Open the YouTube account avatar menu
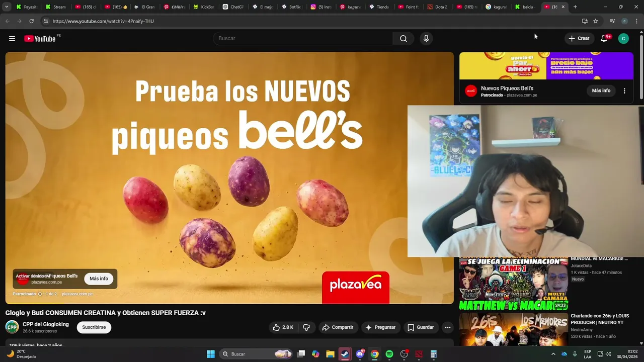 pyautogui.click(x=623, y=39)
